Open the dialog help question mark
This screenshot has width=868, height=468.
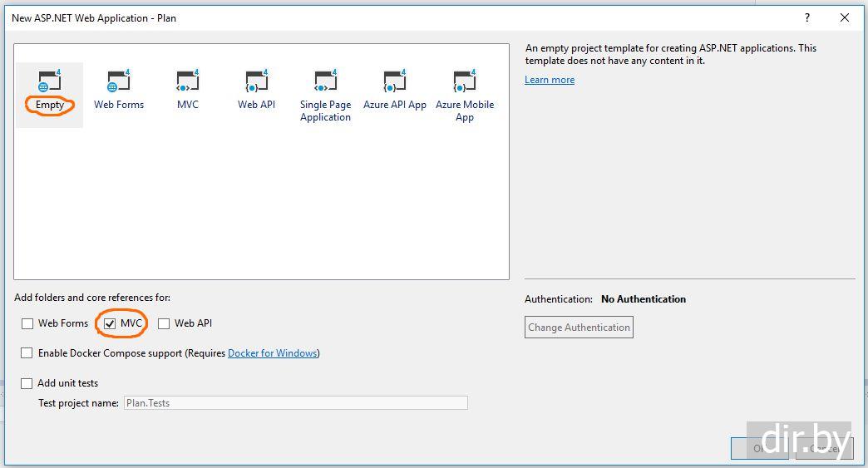(807, 17)
